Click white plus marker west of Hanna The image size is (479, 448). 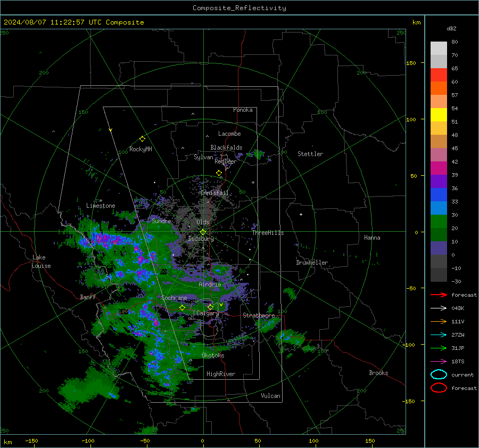click(301, 214)
